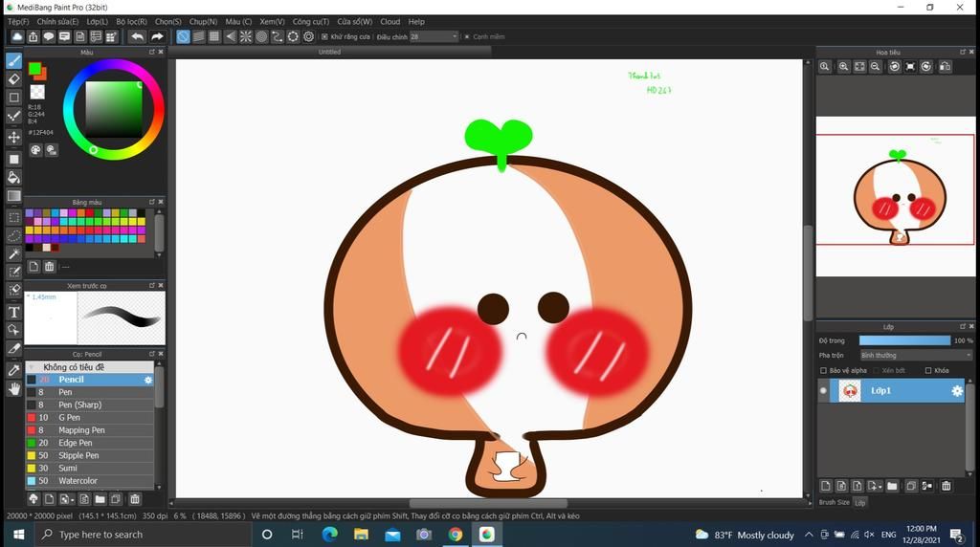
Task: Click the Redo arrow in toolbar
Action: tap(157, 37)
